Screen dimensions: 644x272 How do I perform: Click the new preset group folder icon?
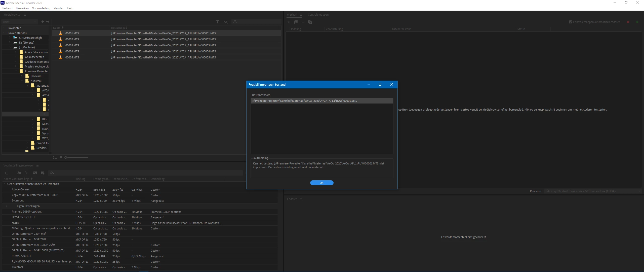[19, 173]
